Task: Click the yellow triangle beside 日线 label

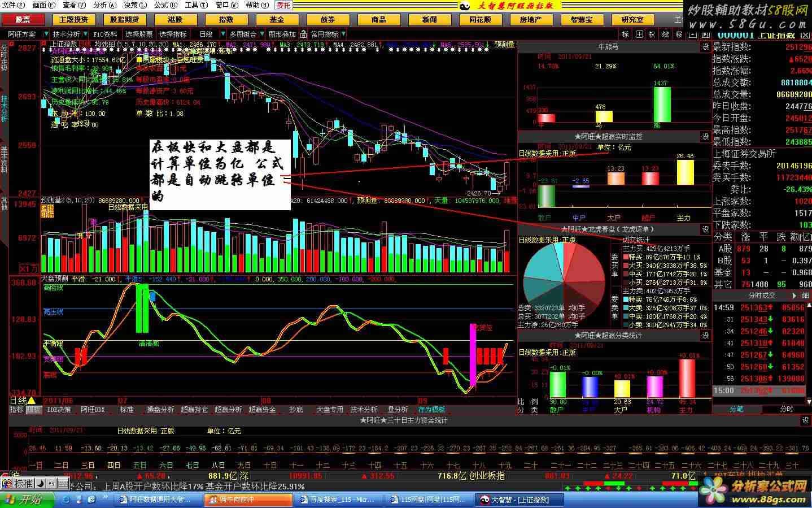Action: point(31,401)
